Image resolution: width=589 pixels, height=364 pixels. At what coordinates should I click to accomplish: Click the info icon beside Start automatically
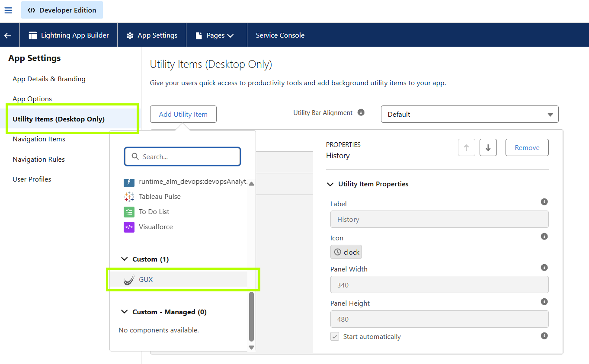click(x=544, y=336)
